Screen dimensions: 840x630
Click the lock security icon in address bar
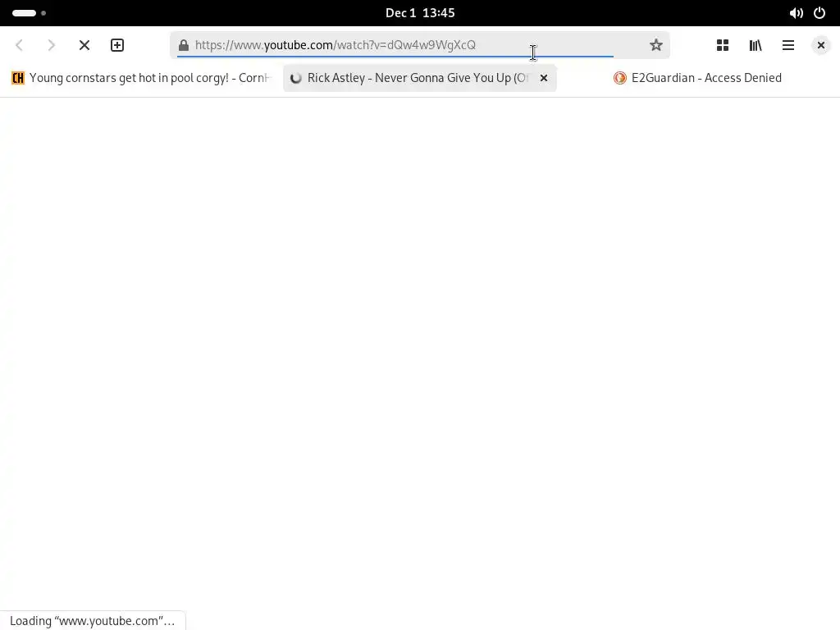click(x=184, y=45)
